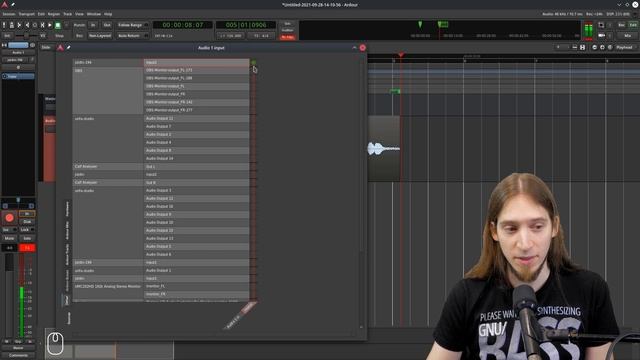The width and height of the screenshot is (640, 360).
Task: Click the zoom to session icon
Action: click(610, 47)
